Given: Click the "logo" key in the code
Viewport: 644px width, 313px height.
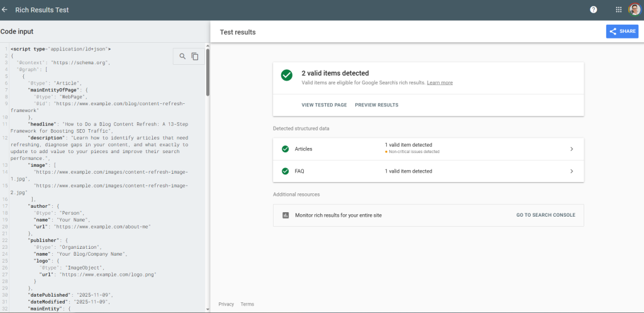Looking at the screenshot, I should [42, 260].
